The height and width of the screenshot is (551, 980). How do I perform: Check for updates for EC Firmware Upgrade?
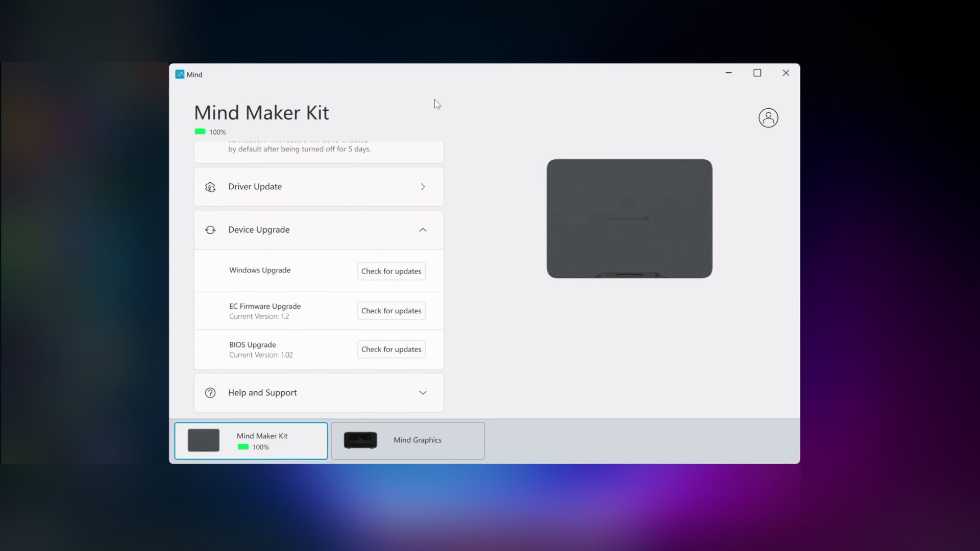pyautogui.click(x=391, y=311)
